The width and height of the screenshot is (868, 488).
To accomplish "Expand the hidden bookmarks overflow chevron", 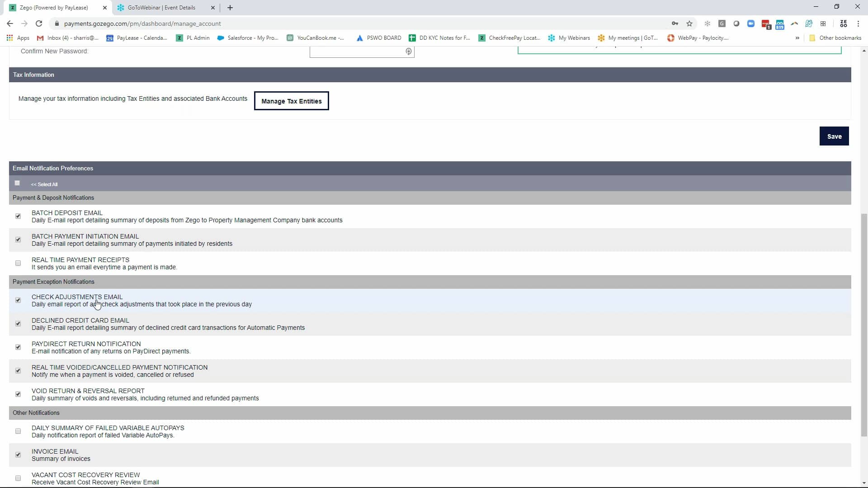I will click(x=797, y=38).
